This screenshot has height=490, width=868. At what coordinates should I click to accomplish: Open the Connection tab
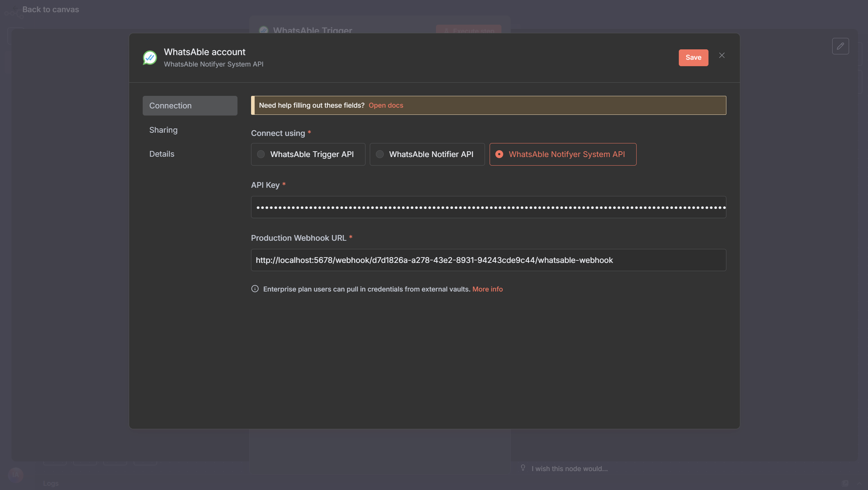pyautogui.click(x=190, y=106)
